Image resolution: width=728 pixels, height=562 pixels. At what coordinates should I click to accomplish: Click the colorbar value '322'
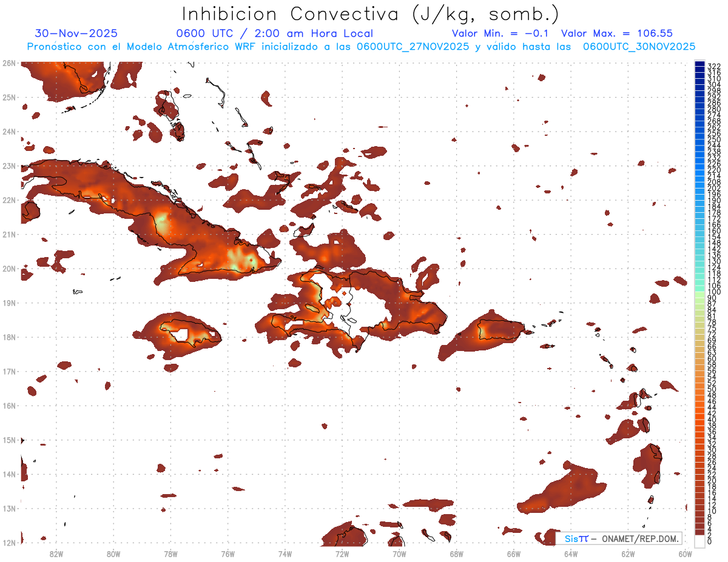pyautogui.click(x=714, y=66)
